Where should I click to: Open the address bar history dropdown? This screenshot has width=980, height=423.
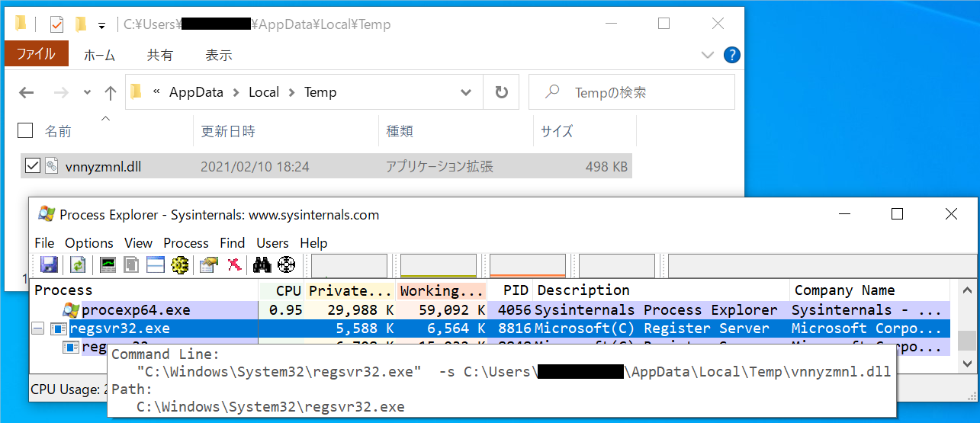pyautogui.click(x=466, y=92)
